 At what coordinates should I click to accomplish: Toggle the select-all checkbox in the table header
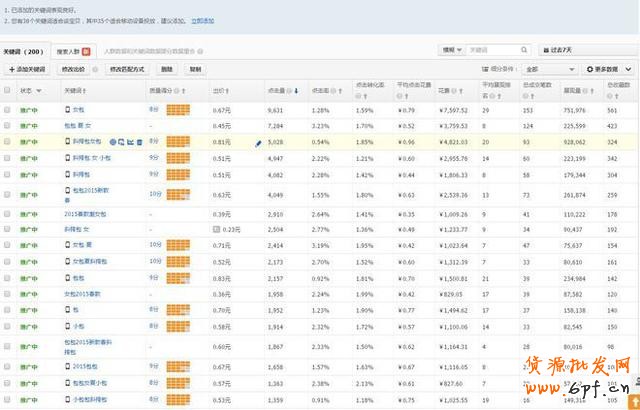8,90
